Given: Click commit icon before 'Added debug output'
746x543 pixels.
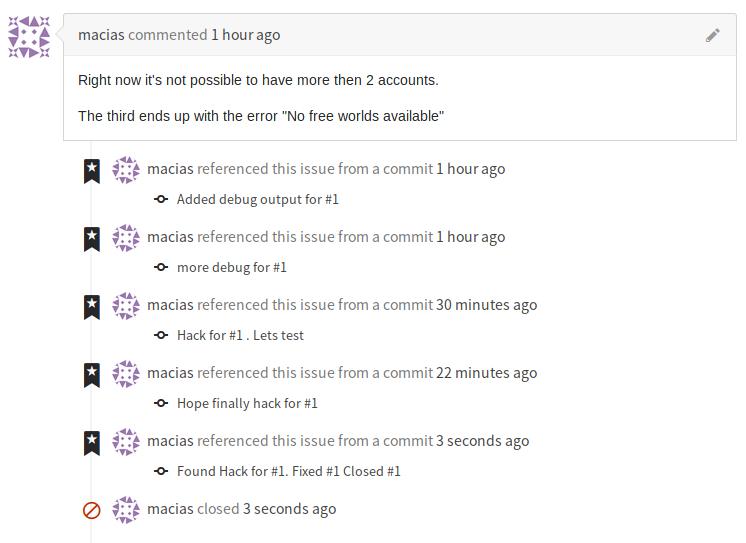Looking at the screenshot, I should 161,199.
